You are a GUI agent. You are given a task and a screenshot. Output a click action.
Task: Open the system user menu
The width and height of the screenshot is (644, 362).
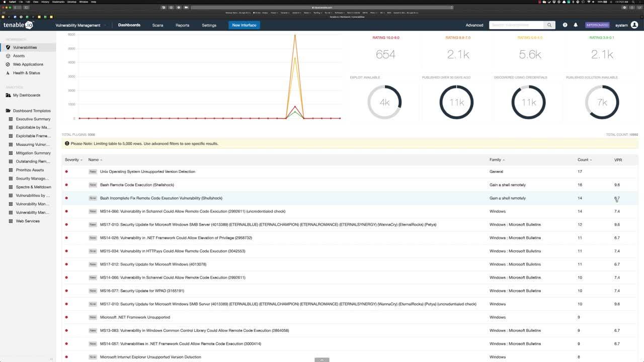coord(621,25)
